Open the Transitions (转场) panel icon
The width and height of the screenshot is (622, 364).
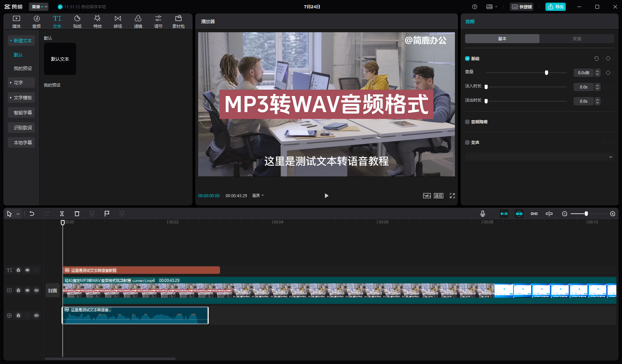(118, 21)
